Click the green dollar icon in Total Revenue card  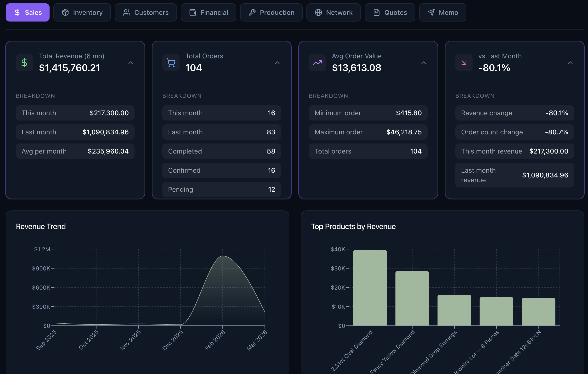point(24,63)
